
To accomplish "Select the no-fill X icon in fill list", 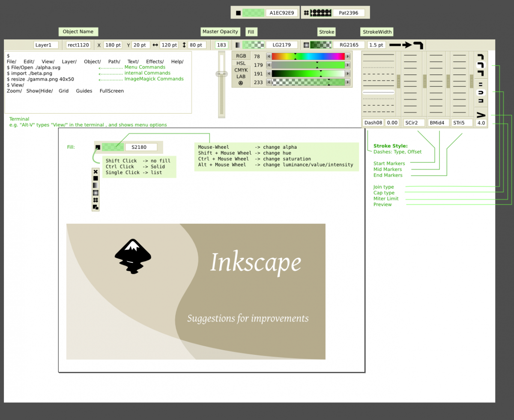I will tap(95, 172).
